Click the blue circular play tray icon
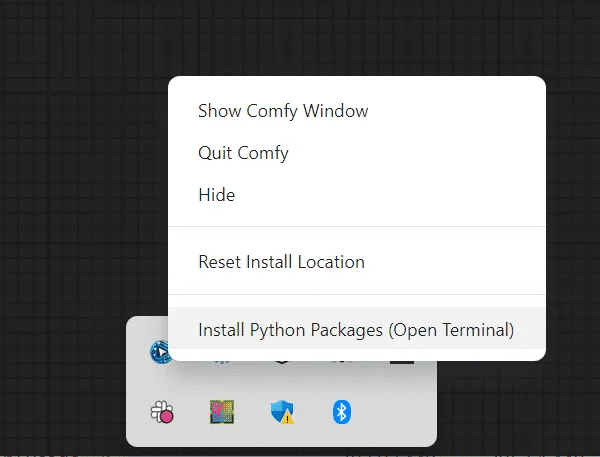The height and width of the screenshot is (457, 600). click(x=158, y=353)
